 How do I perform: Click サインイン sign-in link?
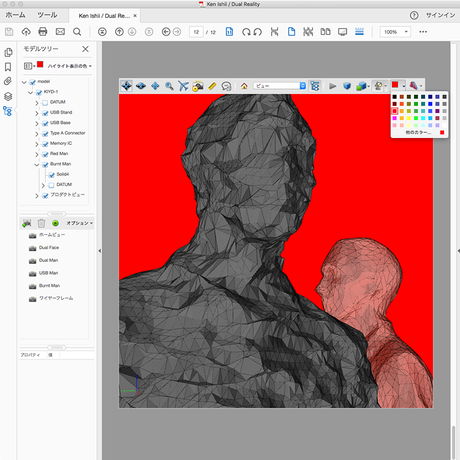440,15
